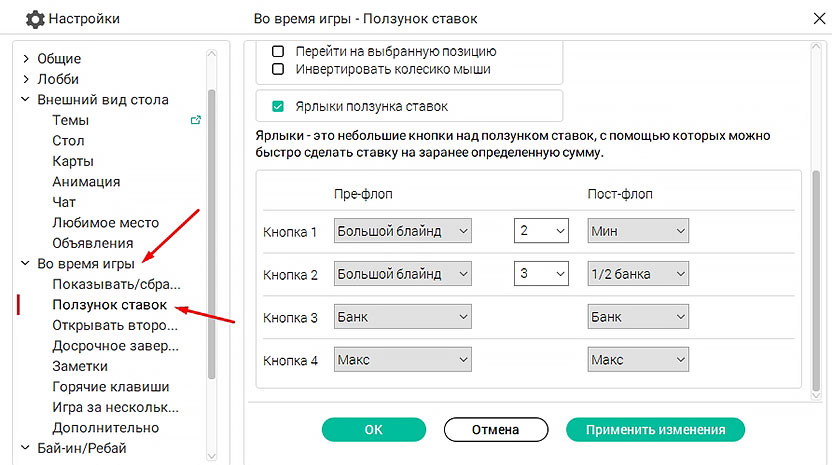832x465 pixels.
Task: Click the Кнопка 4 row label
Action: coord(290,361)
